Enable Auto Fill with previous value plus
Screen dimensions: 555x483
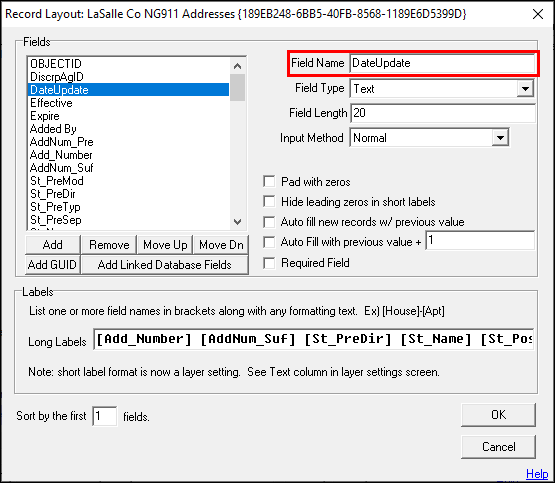(x=269, y=242)
